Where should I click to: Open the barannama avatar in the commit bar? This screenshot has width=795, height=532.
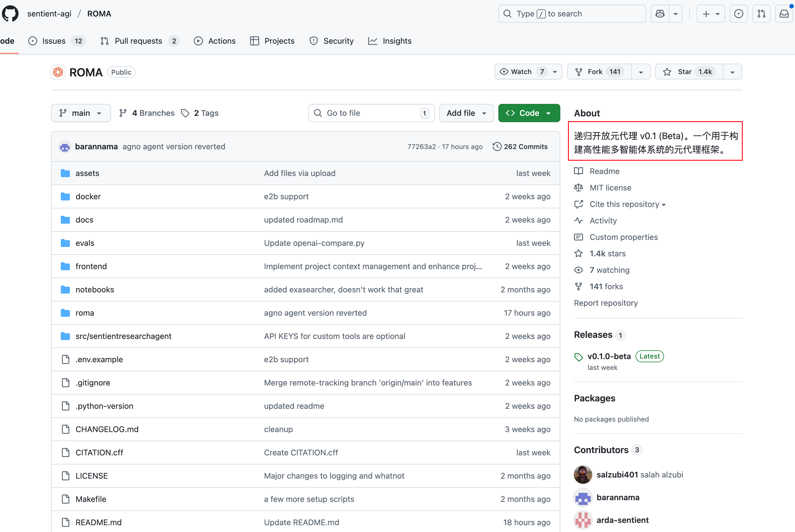click(64, 146)
